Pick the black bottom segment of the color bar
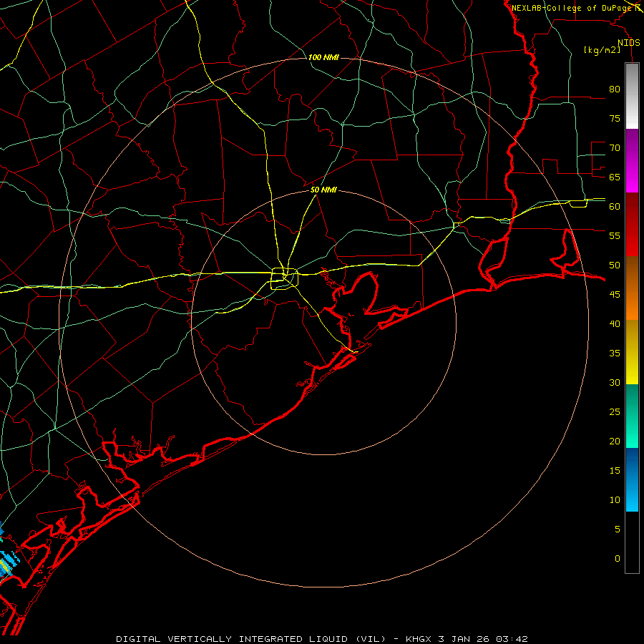644x644 pixels. [632, 542]
